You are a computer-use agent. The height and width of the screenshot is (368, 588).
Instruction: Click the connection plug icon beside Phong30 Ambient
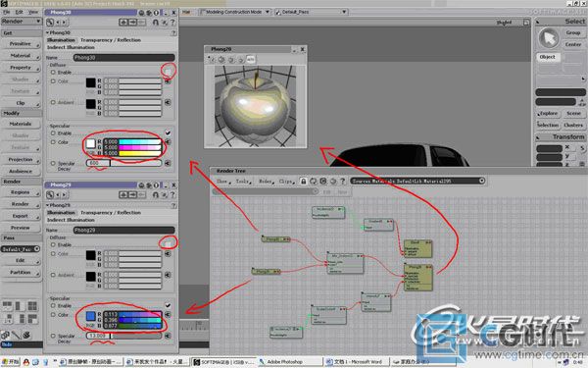pos(168,102)
